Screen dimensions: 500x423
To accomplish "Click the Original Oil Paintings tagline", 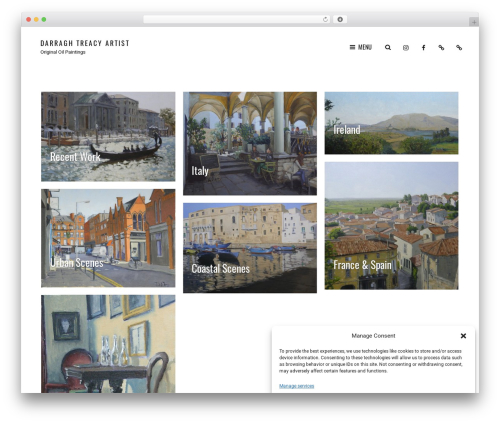I will [x=63, y=52].
